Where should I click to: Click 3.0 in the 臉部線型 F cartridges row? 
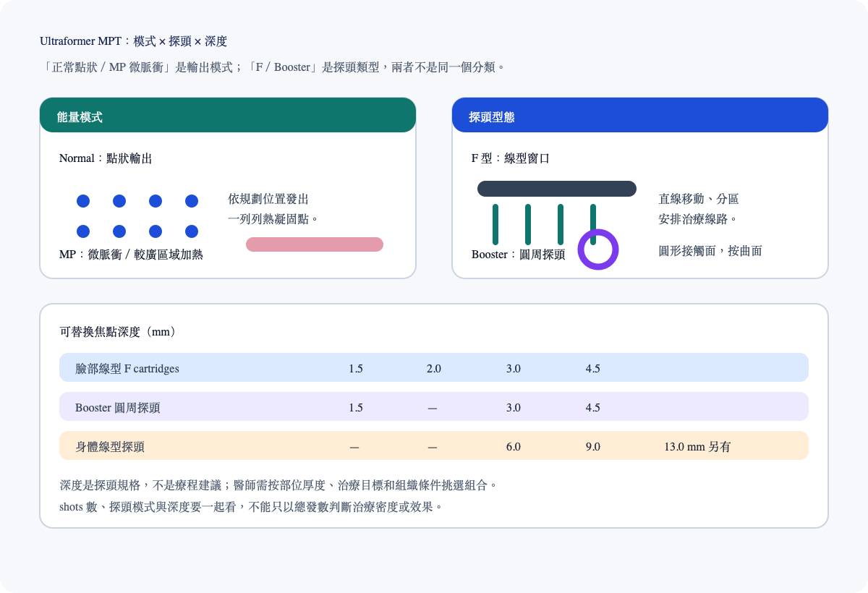pyautogui.click(x=514, y=369)
